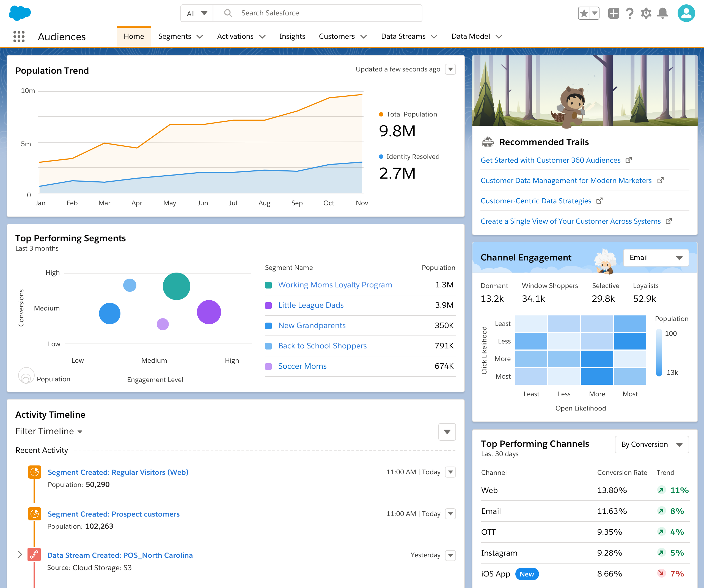Click the help question mark icon

click(630, 13)
